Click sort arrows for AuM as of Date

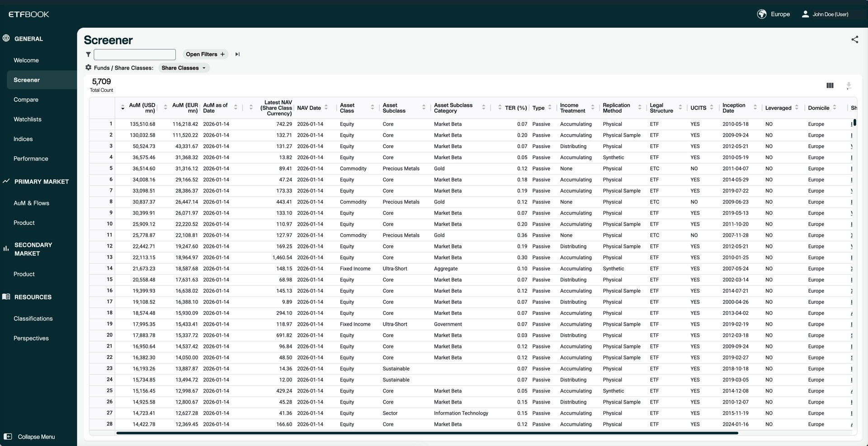[236, 108]
